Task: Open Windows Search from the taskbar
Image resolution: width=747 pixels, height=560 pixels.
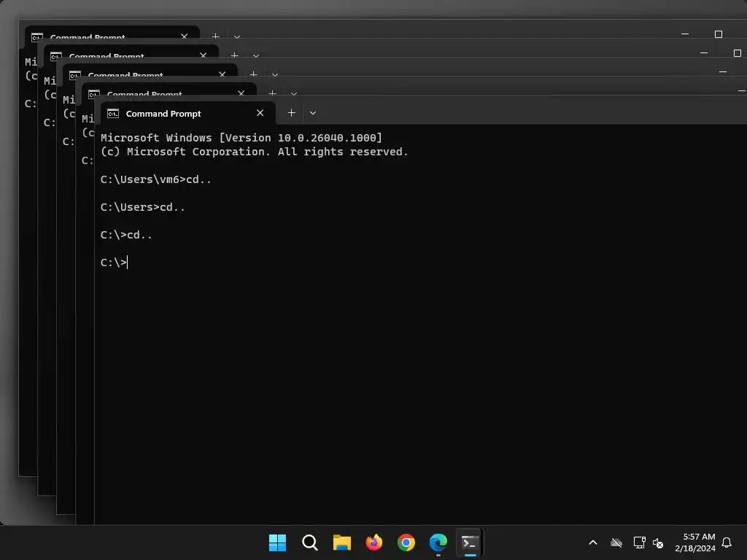Action: pos(309,542)
